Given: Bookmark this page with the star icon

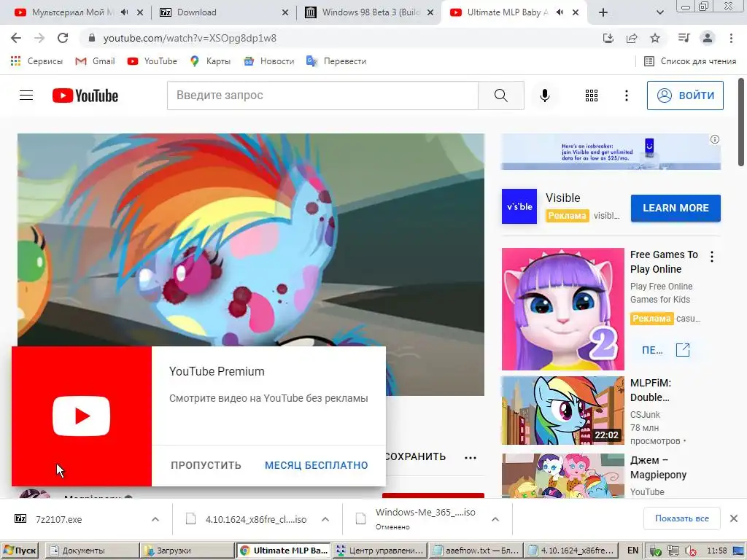Looking at the screenshot, I should (655, 38).
